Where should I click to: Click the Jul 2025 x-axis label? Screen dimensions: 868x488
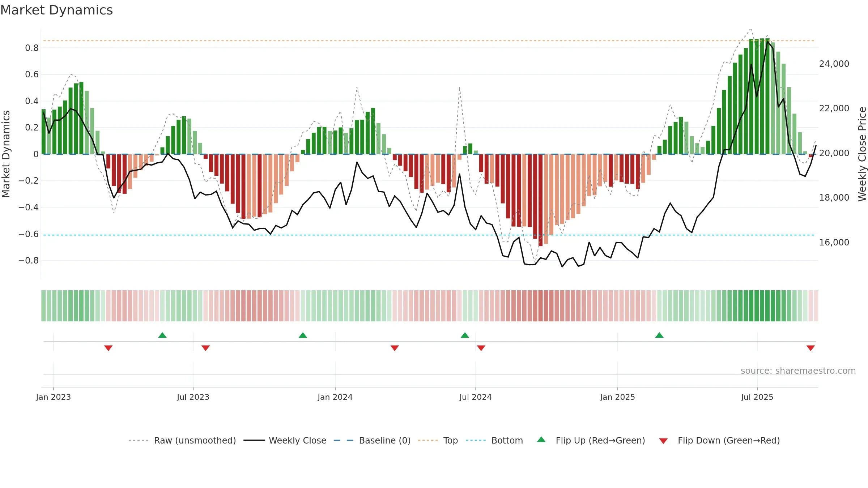click(x=757, y=397)
